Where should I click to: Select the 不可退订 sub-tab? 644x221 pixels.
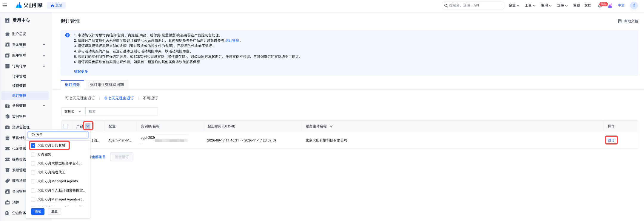point(150,98)
